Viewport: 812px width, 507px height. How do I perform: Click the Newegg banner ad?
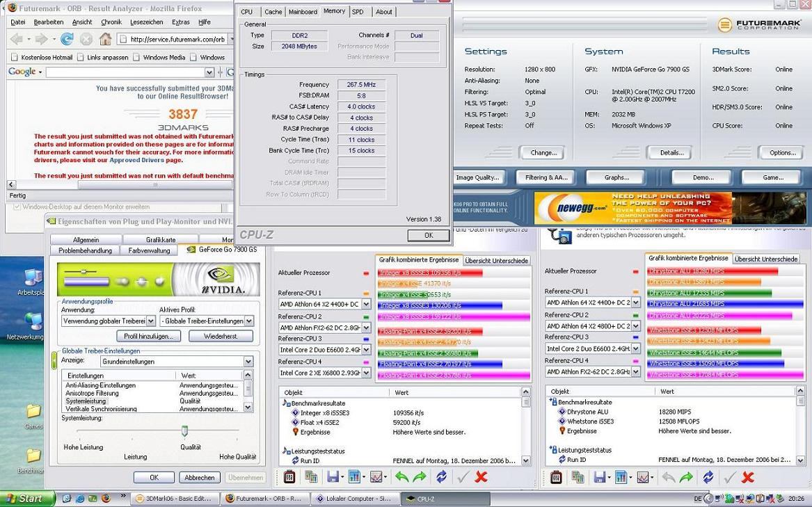pyautogui.click(x=669, y=208)
